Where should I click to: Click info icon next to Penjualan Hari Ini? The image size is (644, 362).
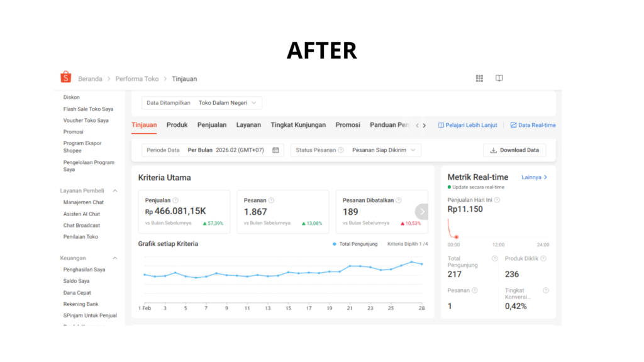[497, 200]
